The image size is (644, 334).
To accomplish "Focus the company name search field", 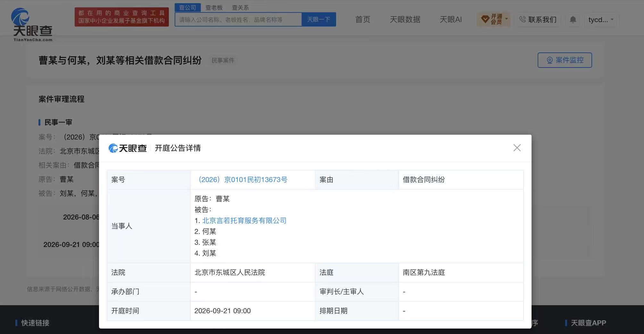I will tap(238, 20).
